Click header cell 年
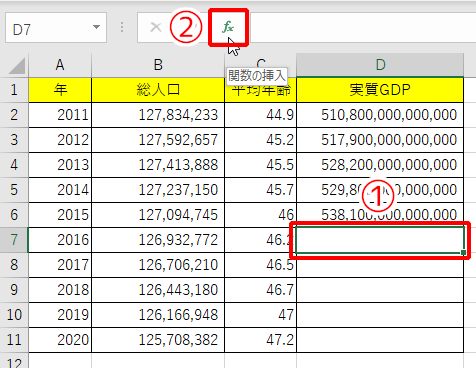 [x=60, y=90]
